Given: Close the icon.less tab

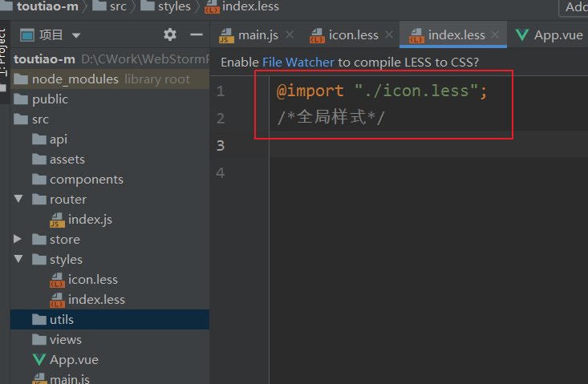Looking at the screenshot, I should pos(389,34).
